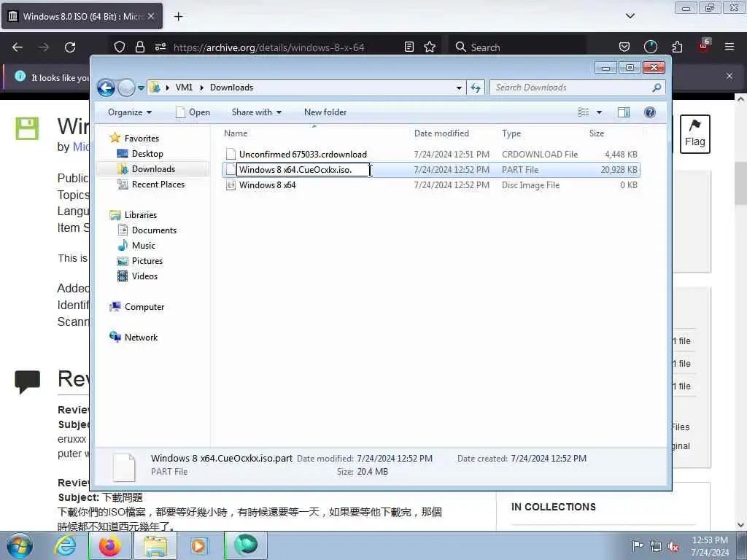Open Firefox extensions puzzle icon

click(677, 47)
